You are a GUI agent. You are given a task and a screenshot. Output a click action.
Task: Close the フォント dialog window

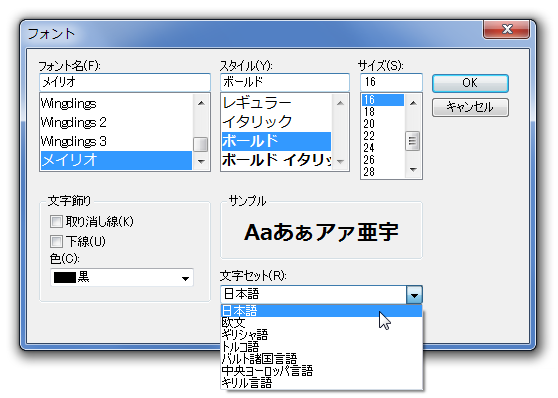pos(507,29)
